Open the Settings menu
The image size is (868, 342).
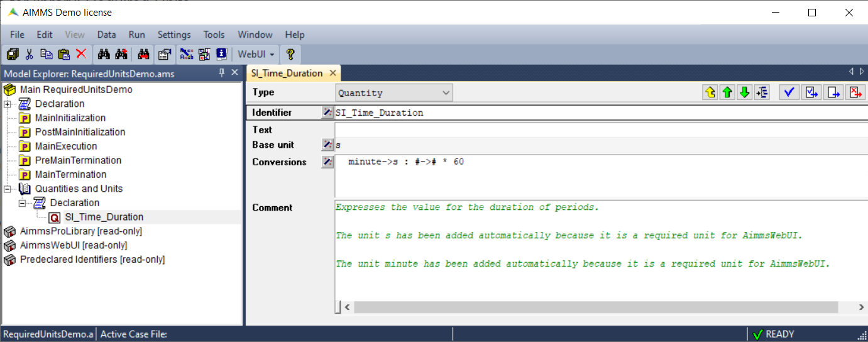click(x=174, y=35)
